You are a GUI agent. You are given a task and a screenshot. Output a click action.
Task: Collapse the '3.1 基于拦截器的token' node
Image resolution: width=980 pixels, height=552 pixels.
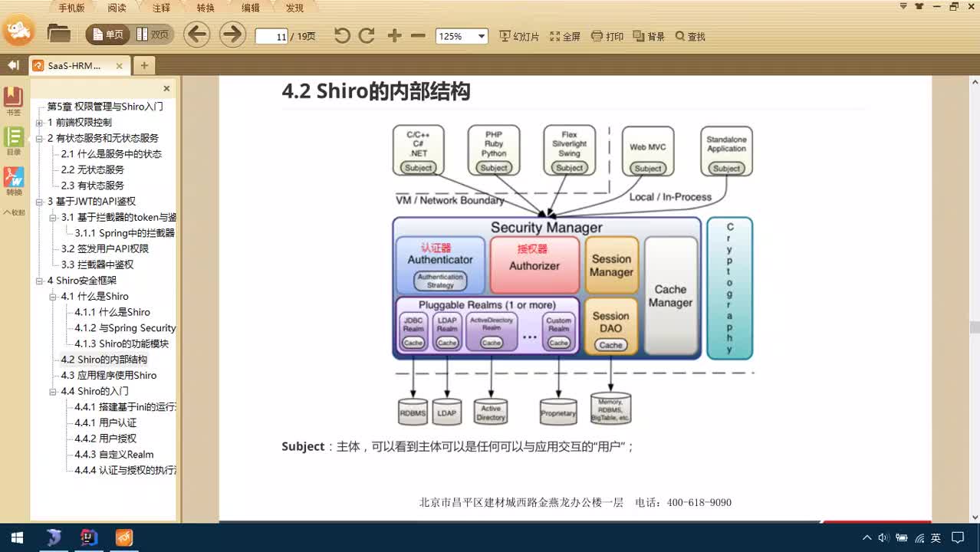point(53,218)
